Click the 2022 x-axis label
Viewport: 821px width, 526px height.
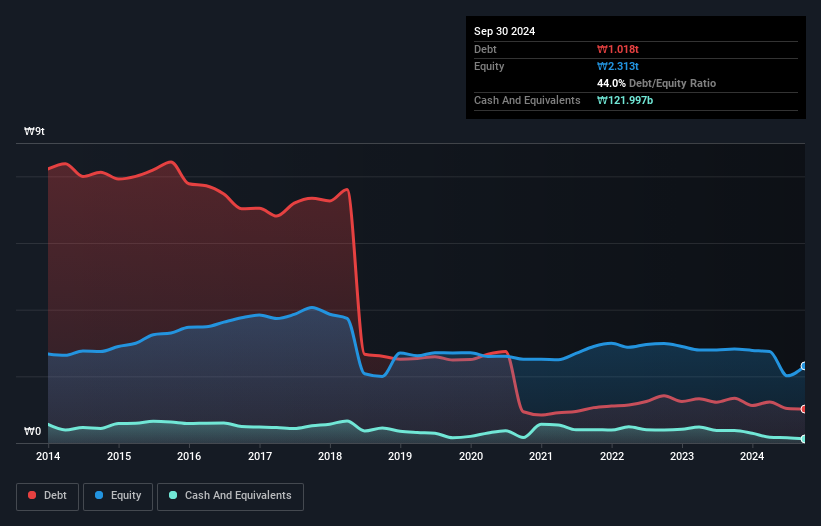pyautogui.click(x=612, y=456)
